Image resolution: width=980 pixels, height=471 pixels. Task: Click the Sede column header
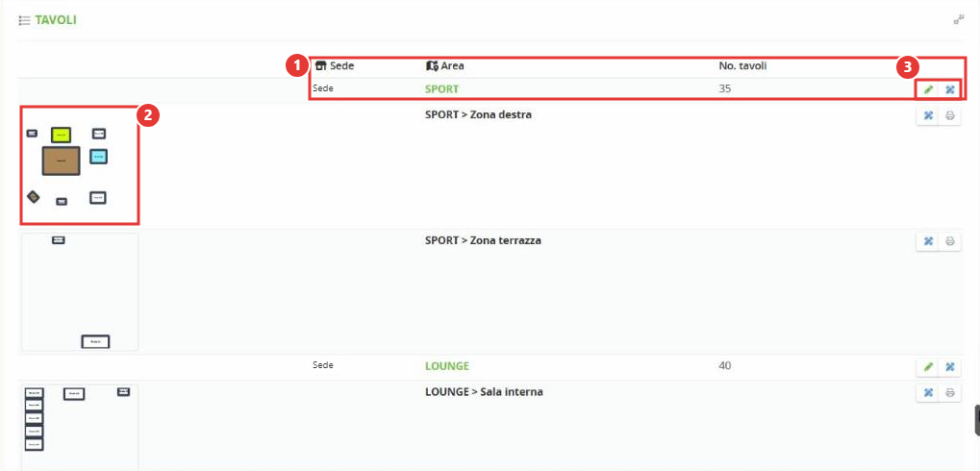click(335, 65)
